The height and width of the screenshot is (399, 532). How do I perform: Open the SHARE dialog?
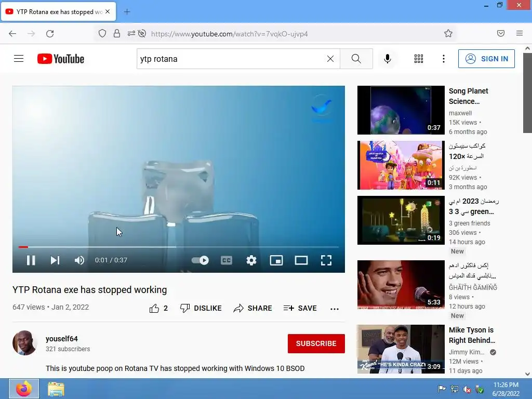[253, 308]
